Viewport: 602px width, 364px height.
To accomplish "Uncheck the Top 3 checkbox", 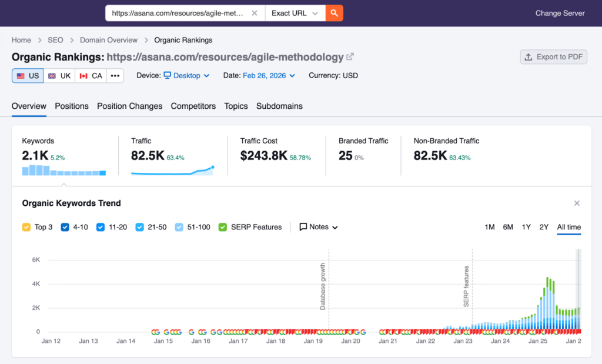I will 26,227.
